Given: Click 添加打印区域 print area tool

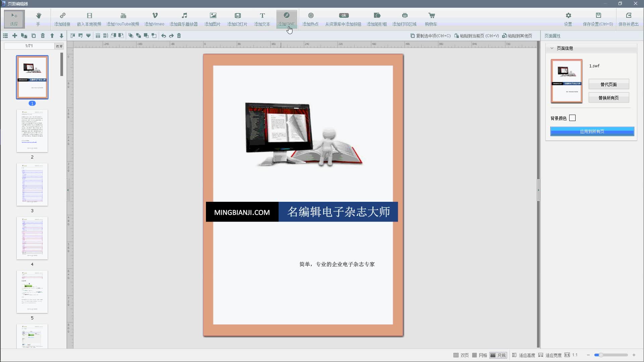Looking at the screenshot, I should pyautogui.click(x=405, y=19).
